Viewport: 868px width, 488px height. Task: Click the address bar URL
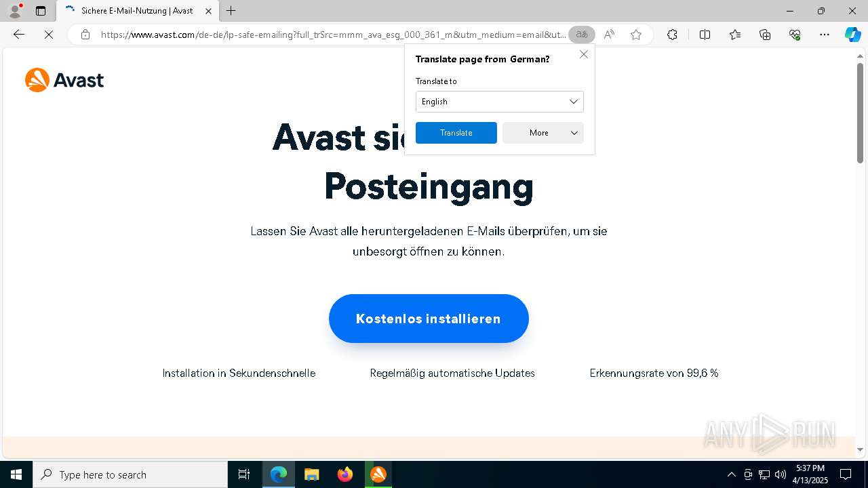pos(333,35)
